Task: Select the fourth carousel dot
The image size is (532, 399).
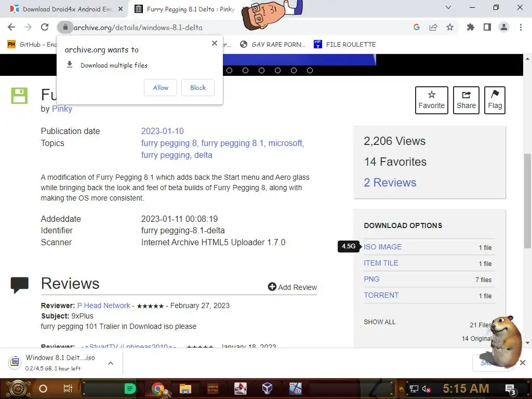Action: click(x=277, y=71)
